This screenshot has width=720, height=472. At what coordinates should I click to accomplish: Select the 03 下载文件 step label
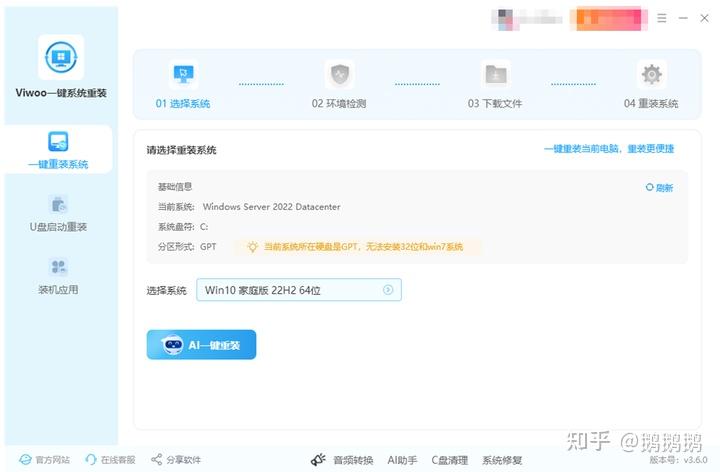495,104
